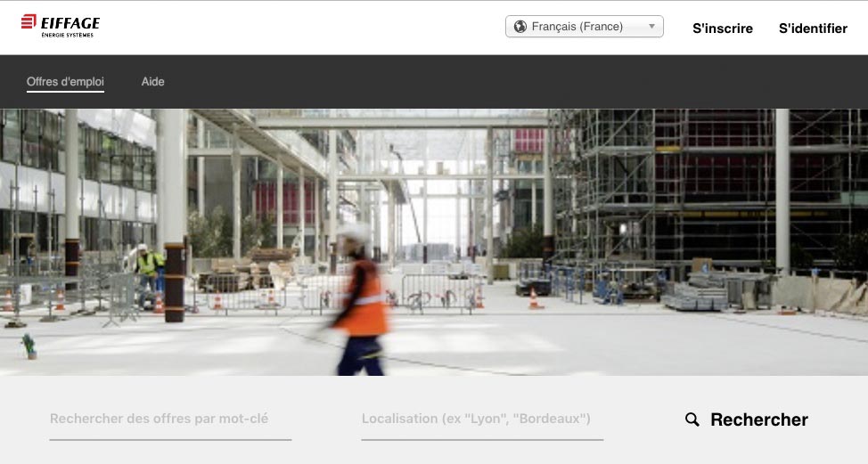Switch to the Aide tab
Image resolution: width=868 pixels, height=464 pixels.
152,82
